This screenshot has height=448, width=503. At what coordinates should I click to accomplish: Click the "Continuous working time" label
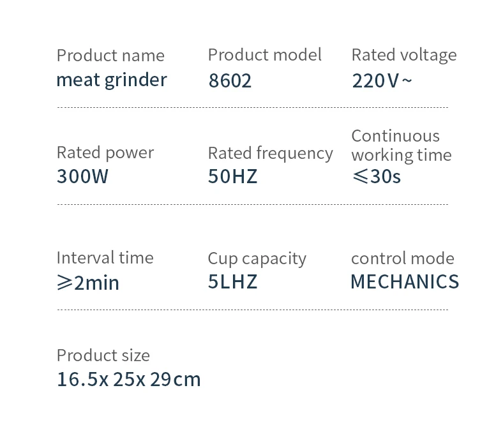click(x=401, y=145)
